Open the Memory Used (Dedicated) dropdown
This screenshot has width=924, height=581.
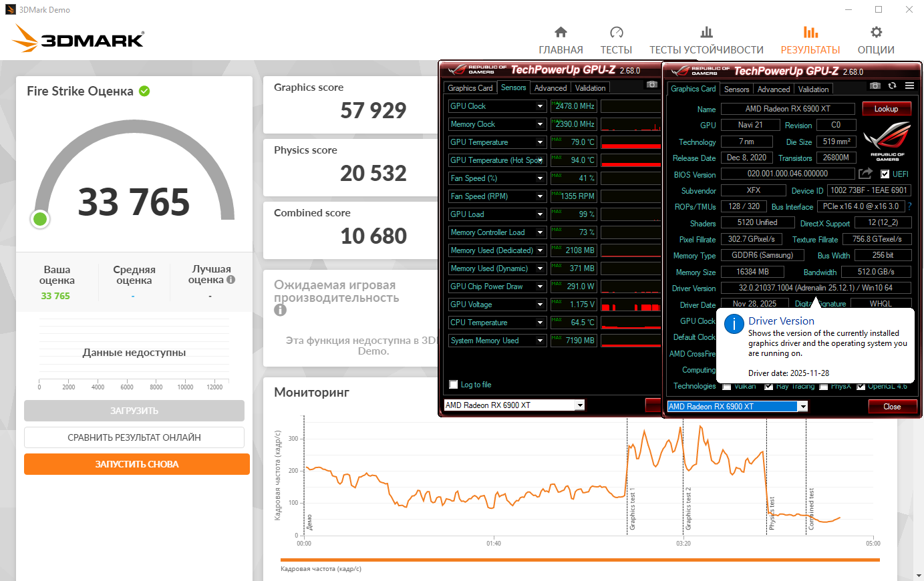point(540,250)
